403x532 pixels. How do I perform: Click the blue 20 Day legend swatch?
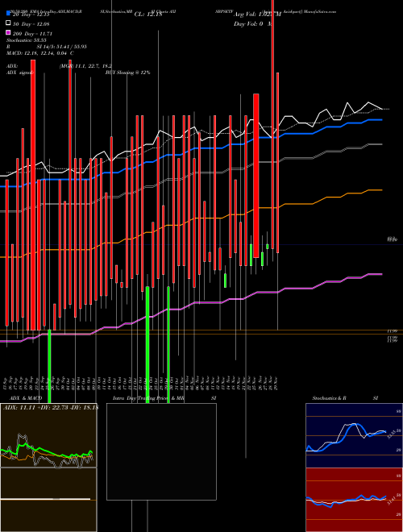[x=8, y=14]
